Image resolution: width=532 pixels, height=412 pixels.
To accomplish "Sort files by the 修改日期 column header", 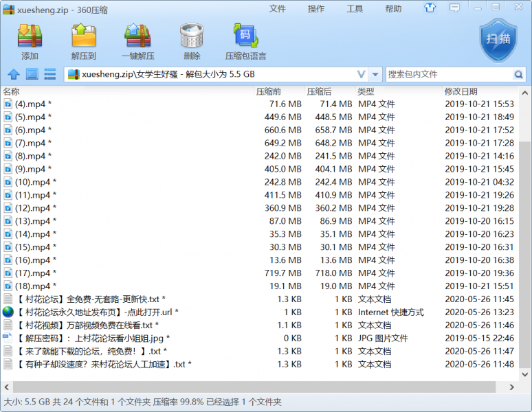I will tap(461, 91).
